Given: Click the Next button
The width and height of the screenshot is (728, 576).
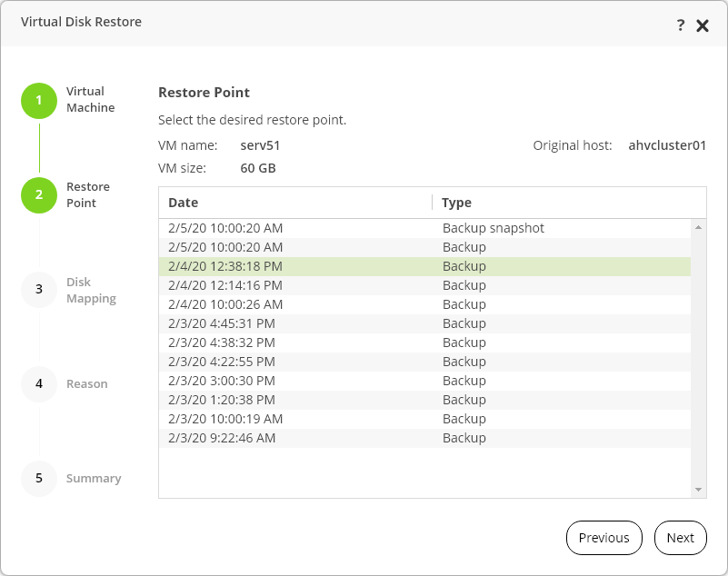Looking at the screenshot, I should click(x=680, y=538).
